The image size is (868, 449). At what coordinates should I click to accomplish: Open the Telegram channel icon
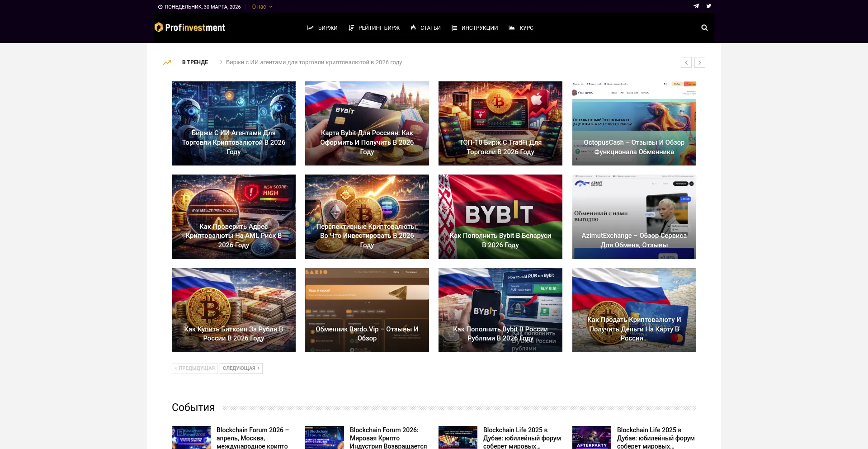696,6
